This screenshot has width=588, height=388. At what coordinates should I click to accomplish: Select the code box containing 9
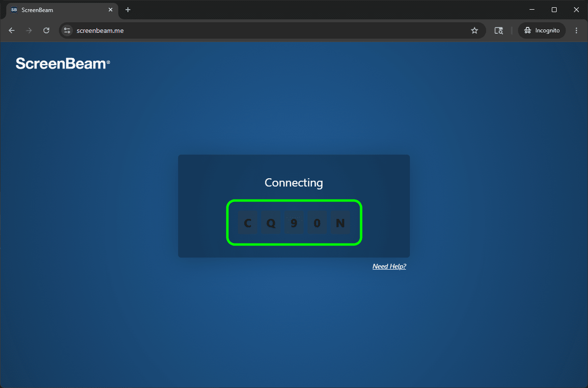click(x=294, y=224)
